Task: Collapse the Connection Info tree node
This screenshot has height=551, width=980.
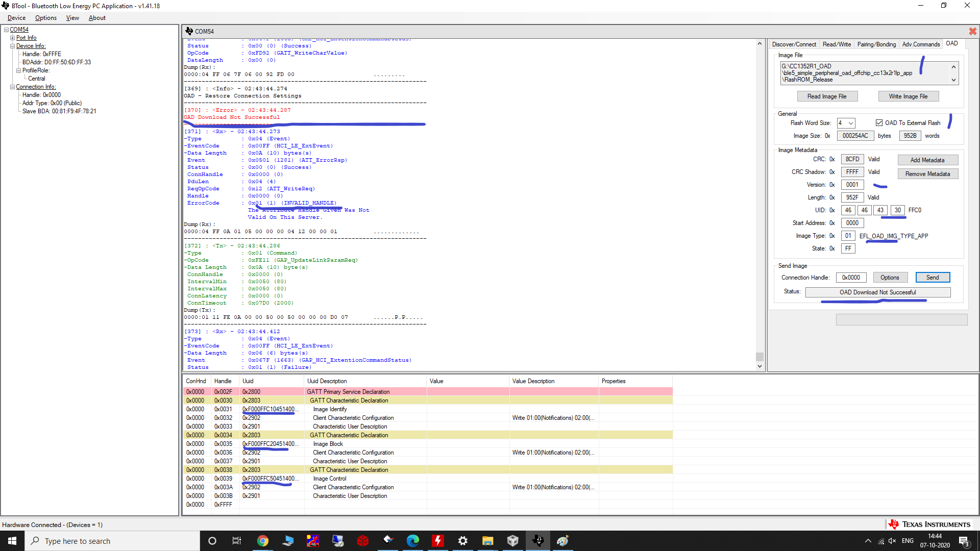Action: coord(13,87)
